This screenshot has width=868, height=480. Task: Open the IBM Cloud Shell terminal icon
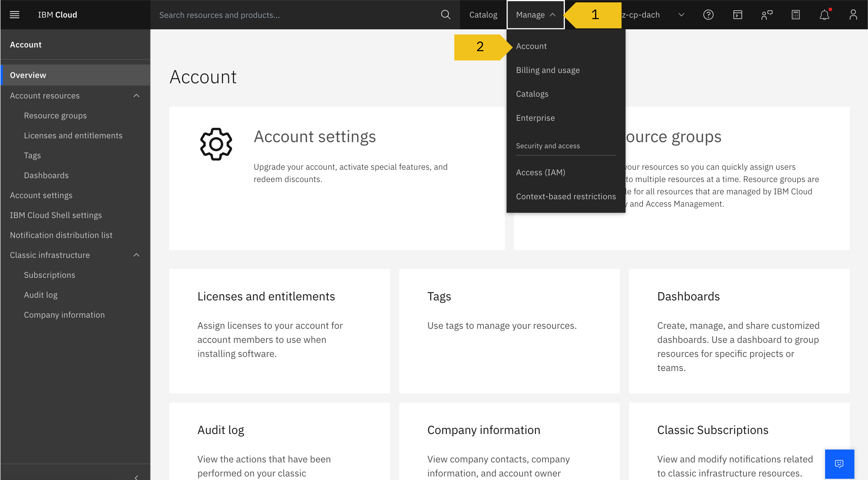click(x=738, y=14)
